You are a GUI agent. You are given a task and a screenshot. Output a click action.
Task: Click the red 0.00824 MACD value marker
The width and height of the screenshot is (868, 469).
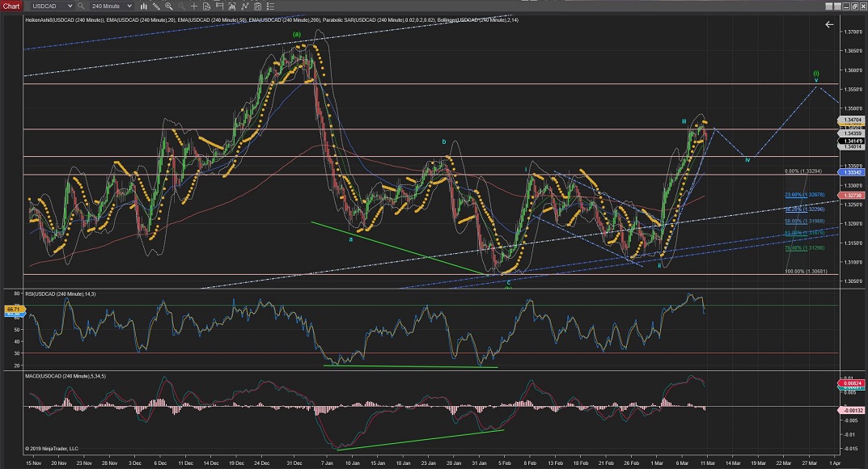tap(852, 383)
